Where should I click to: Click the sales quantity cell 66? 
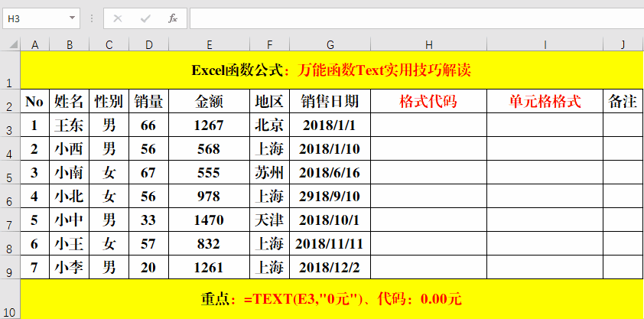tap(148, 125)
